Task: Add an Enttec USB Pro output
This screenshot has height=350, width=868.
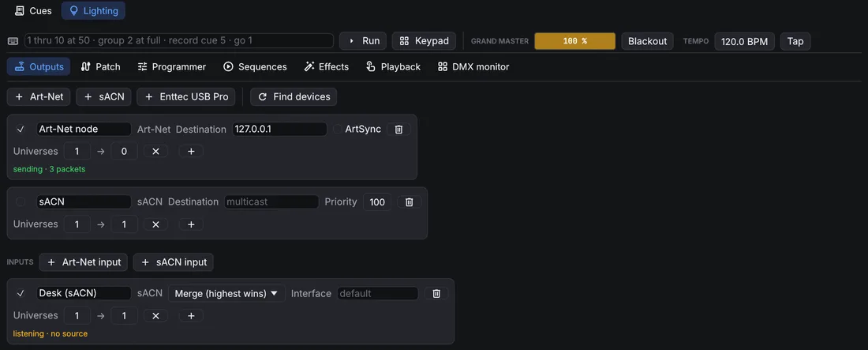Action: 186,96
